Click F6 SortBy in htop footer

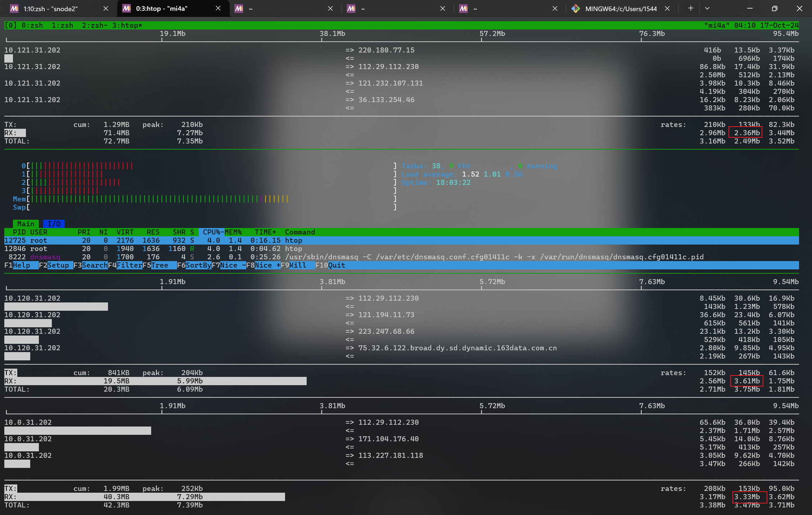(198, 265)
